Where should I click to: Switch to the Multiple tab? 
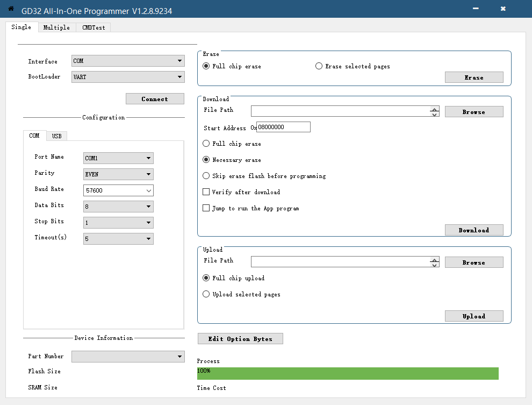pos(56,27)
